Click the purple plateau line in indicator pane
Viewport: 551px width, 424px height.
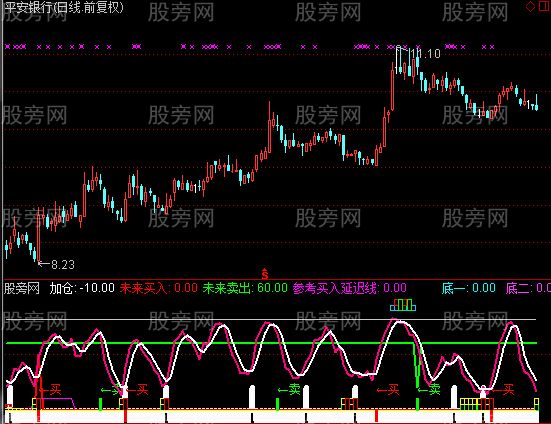click(59, 400)
